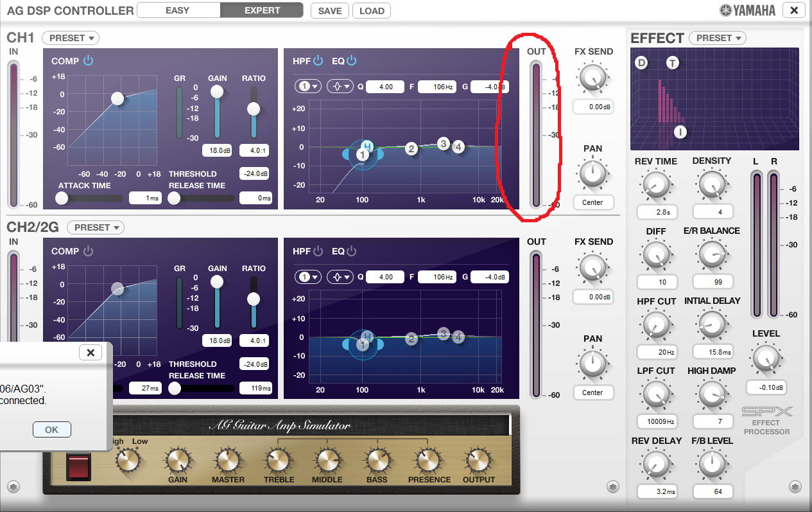This screenshot has height=512, width=812.
Task: Click the 'D' marker in effect graph
Action: (x=641, y=62)
